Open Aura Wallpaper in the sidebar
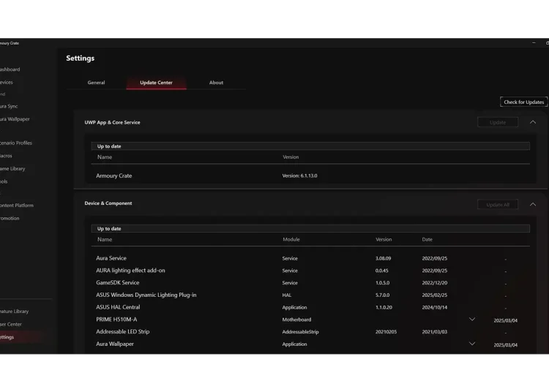This screenshot has width=549, height=392. pyautogui.click(x=15, y=119)
